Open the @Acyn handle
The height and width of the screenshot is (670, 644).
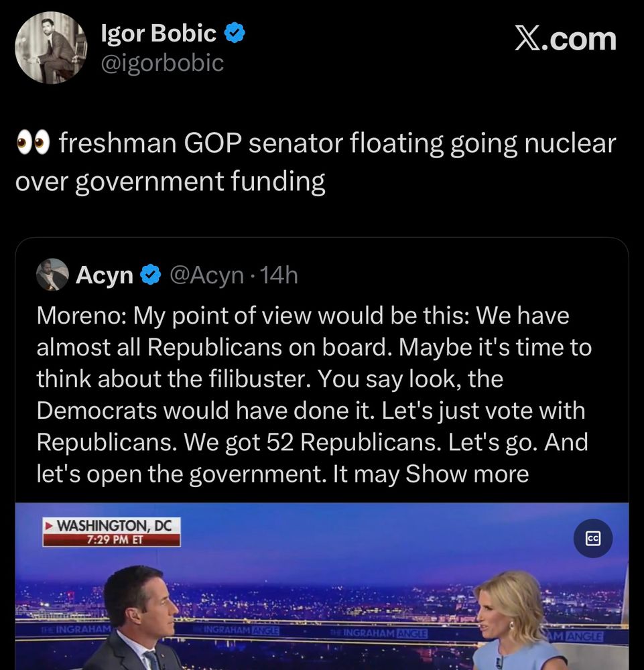coord(207,275)
